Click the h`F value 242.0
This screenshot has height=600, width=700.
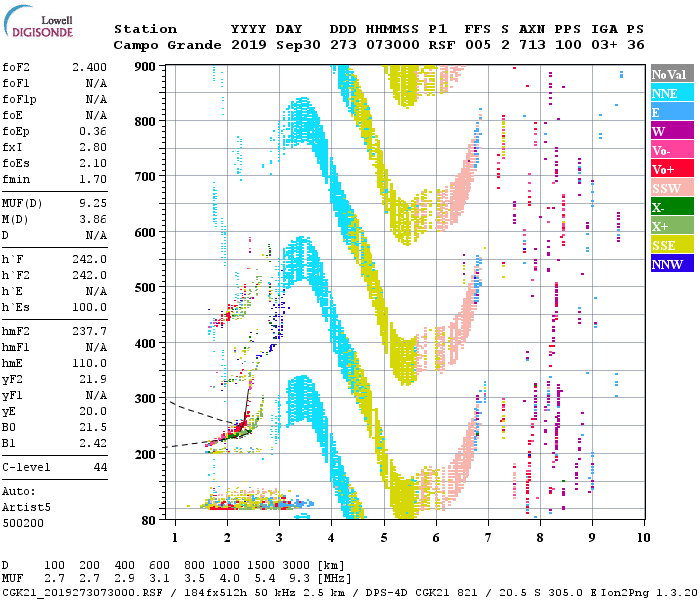click(89, 260)
